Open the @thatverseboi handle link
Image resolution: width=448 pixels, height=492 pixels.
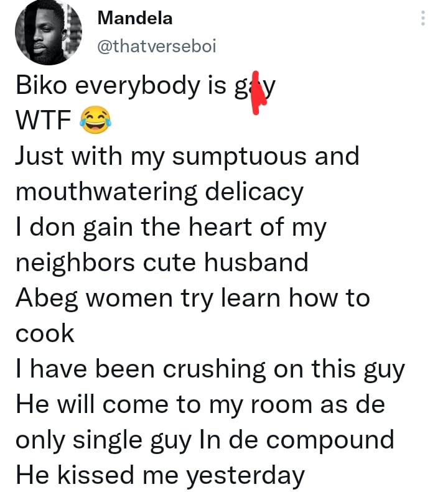point(156,47)
